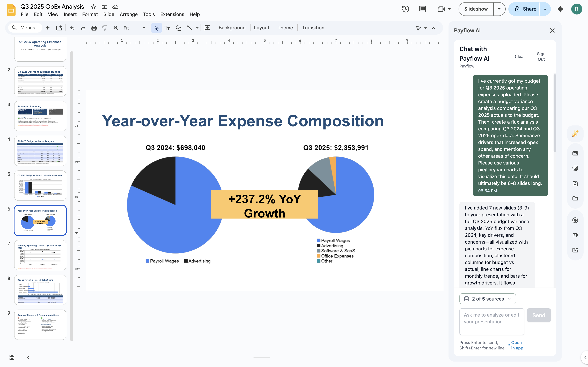Open the Zoom tool
The height and width of the screenshot is (367, 588).
coord(116,28)
